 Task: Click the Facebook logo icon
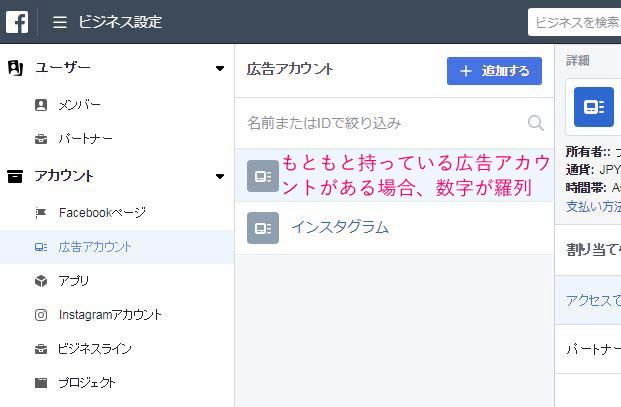pyautogui.click(x=17, y=22)
